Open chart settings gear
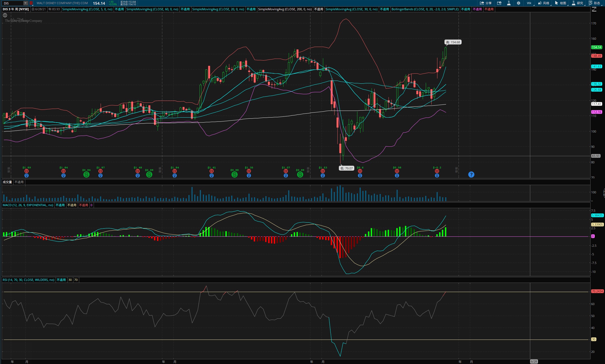 tap(519, 3)
